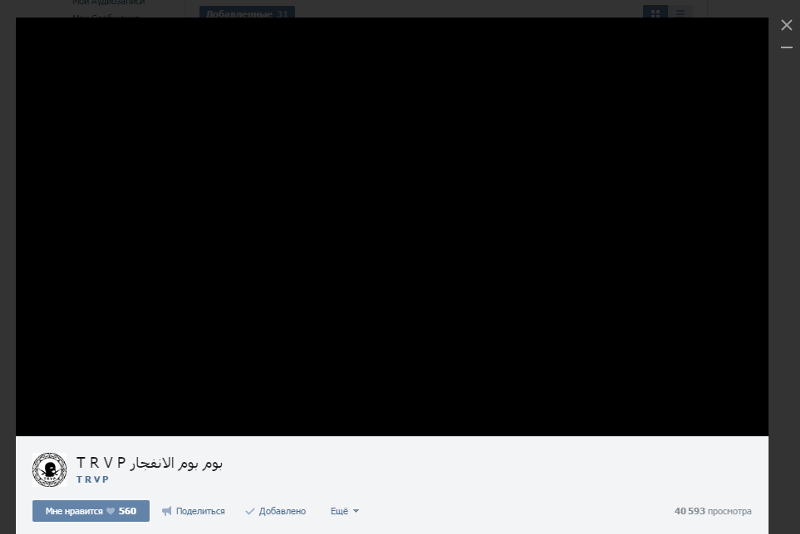Image resolution: width=800 pixels, height=534 pixels.
Task: Switch to the 'Добавленные' tab behind the popup
Action: (245, 13)
